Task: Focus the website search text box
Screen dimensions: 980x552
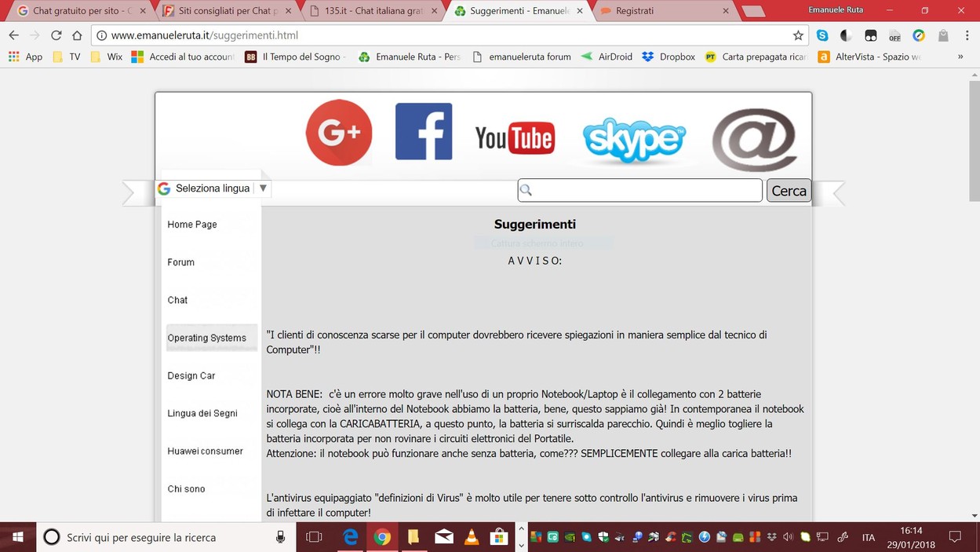Action: click(640, 190)
